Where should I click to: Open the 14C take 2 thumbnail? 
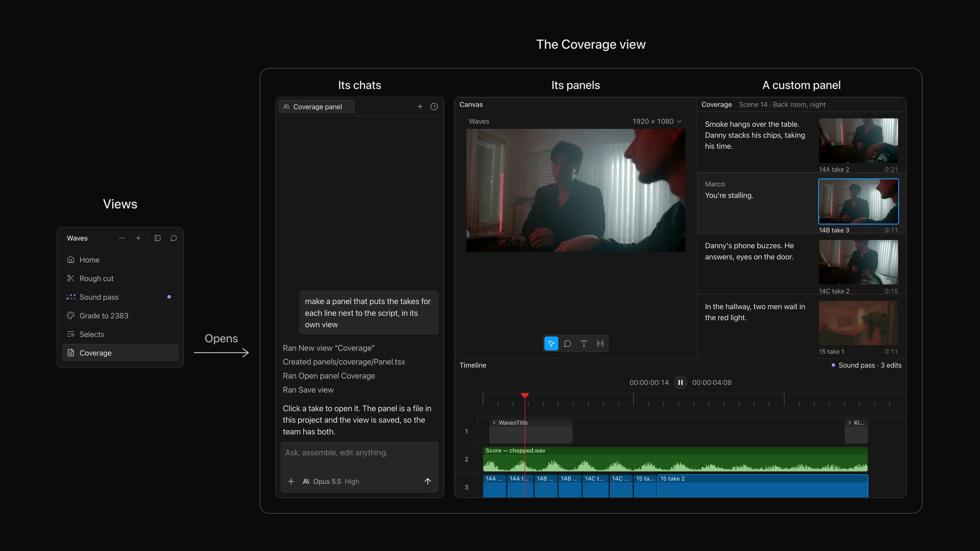point(859,262)
